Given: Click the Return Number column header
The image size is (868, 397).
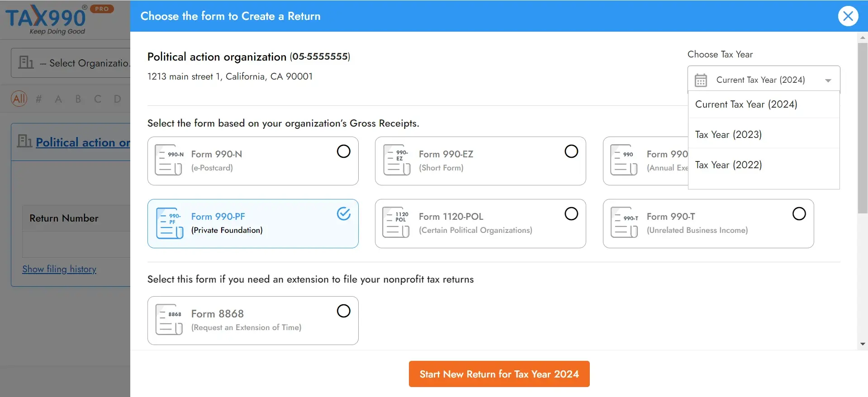Looking at the screenshot, I should pyautogui.click(x=64, y=218).
